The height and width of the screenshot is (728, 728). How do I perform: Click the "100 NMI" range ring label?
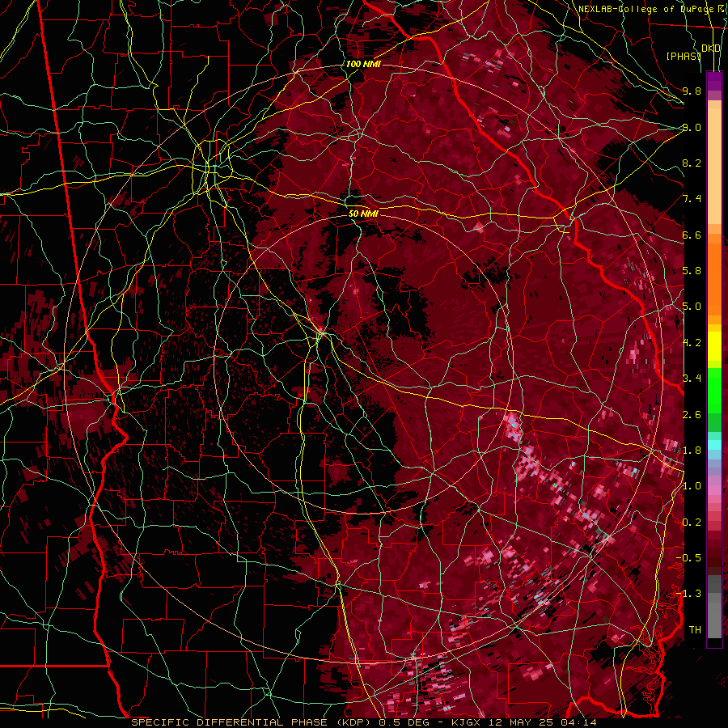tap(363, 64)
